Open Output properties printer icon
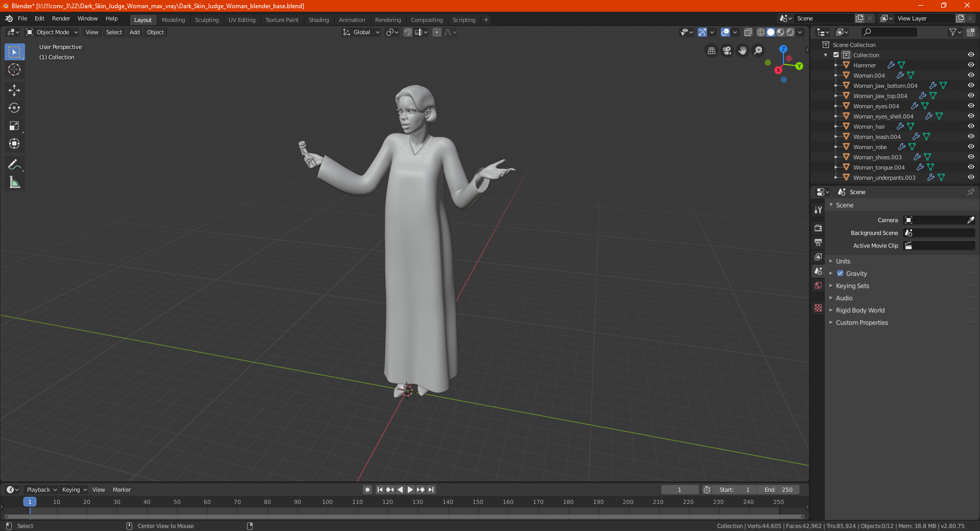The height and width of the screenshot is (531, 980). [818, 242]
